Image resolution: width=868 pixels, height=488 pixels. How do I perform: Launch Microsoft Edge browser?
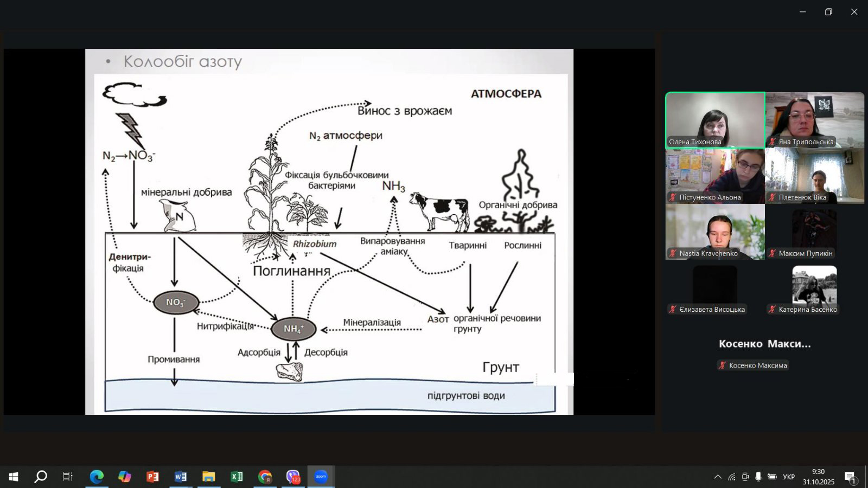pos(97,477)
